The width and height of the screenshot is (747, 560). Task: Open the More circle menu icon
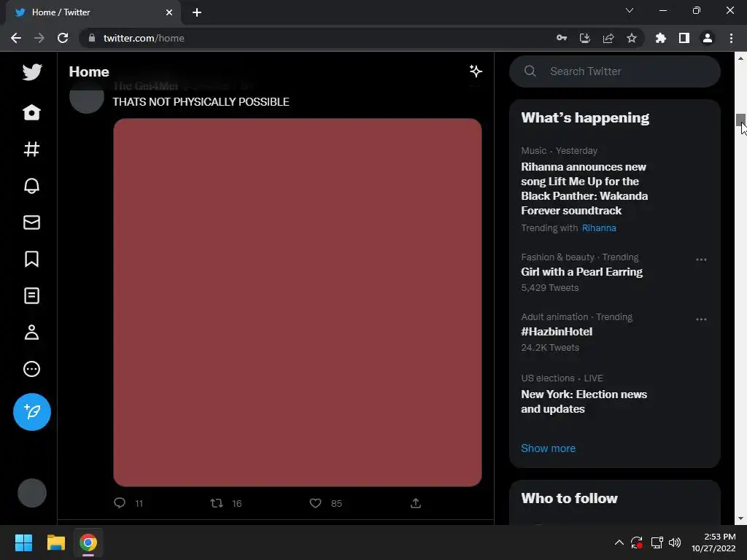(x=32, y=369)
